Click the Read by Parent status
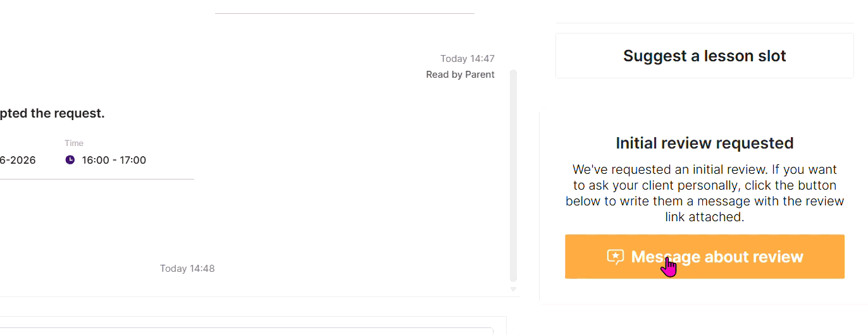The height and width of the screenshot is (335, 868). point(460,75)
